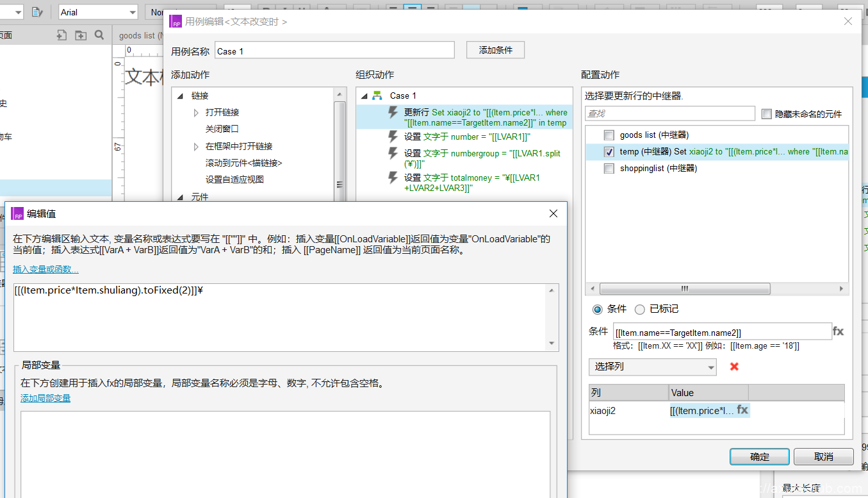Screen dimensions: 868x498
Task: Collapse the 元件 action group
Action: point(180,197)
